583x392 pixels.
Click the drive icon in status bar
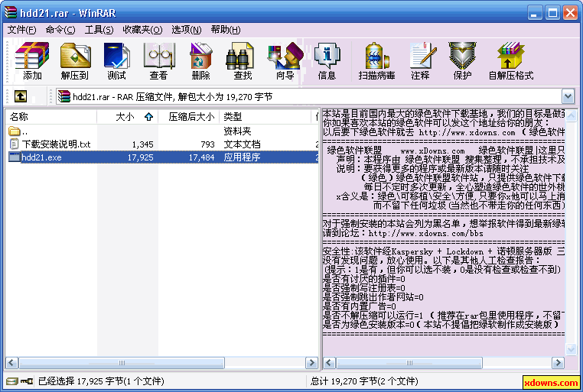(12, 381)
